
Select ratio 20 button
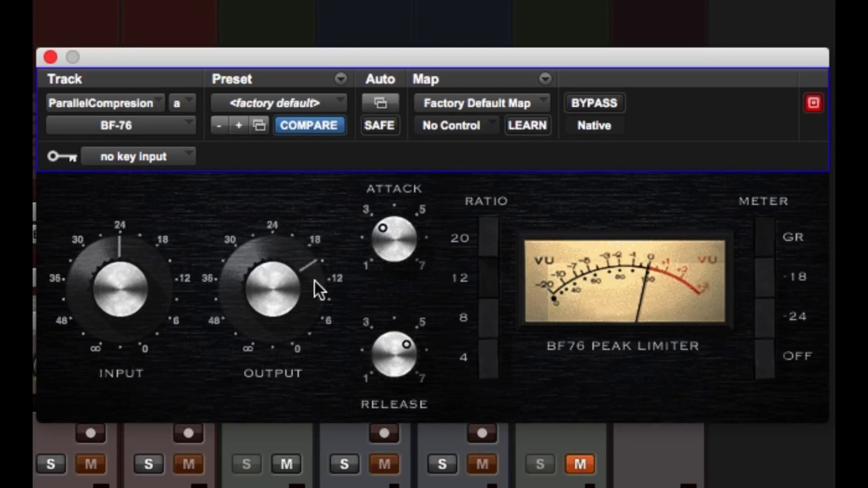(488, 237)
